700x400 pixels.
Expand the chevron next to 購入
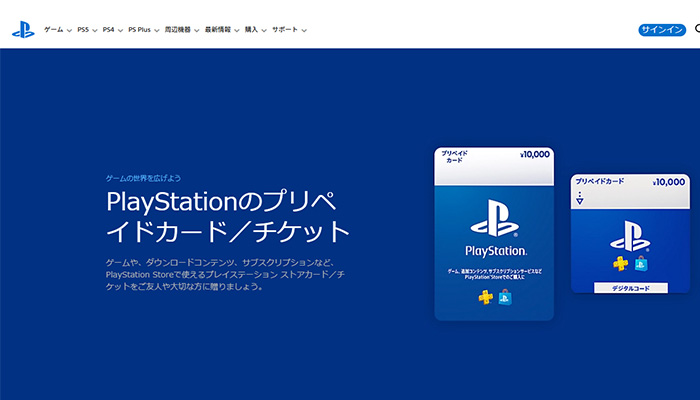point(264,30)
